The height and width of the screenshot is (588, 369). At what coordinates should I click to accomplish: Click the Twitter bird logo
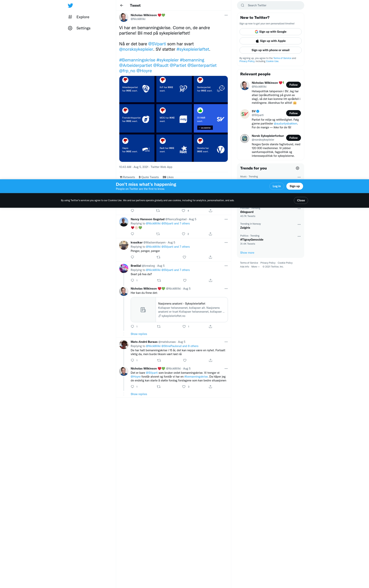coord(70,5)
